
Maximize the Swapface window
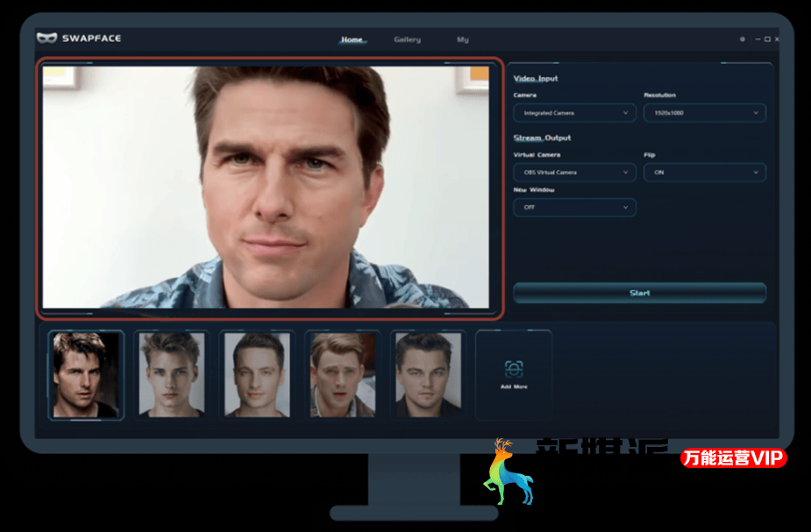coord(767,39)
